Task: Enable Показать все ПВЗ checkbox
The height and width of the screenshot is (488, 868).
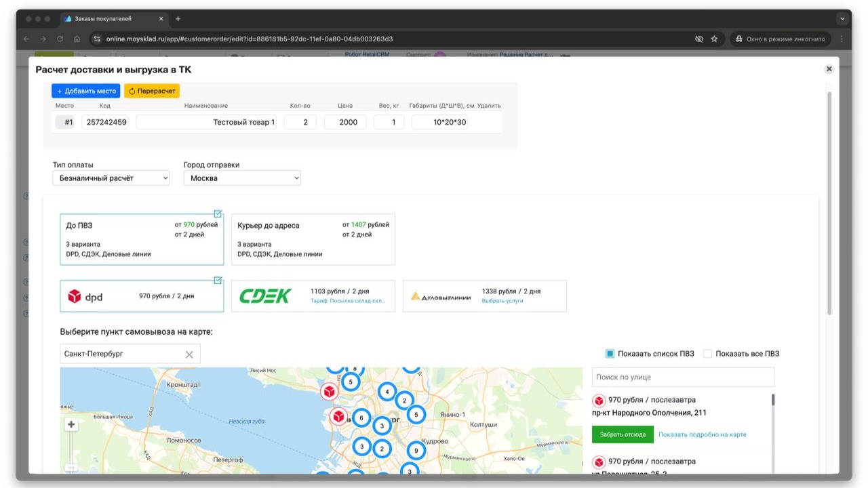Action: coord(707,354)
